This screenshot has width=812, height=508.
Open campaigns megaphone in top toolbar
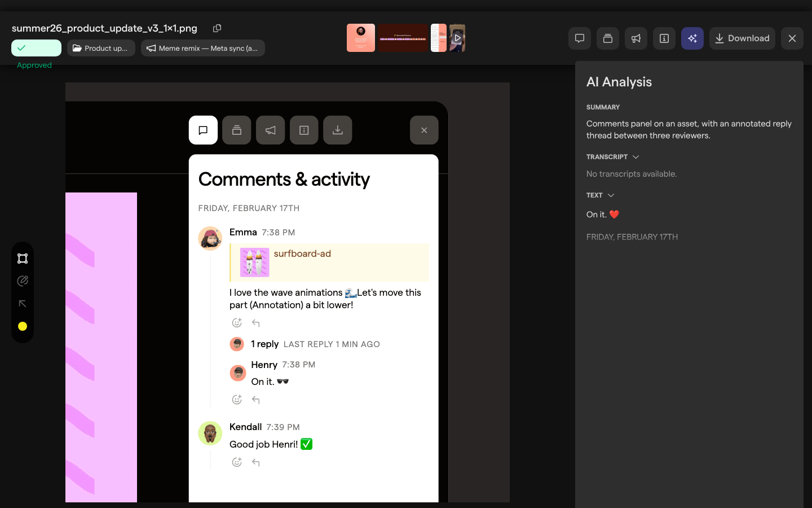(636, 38)
